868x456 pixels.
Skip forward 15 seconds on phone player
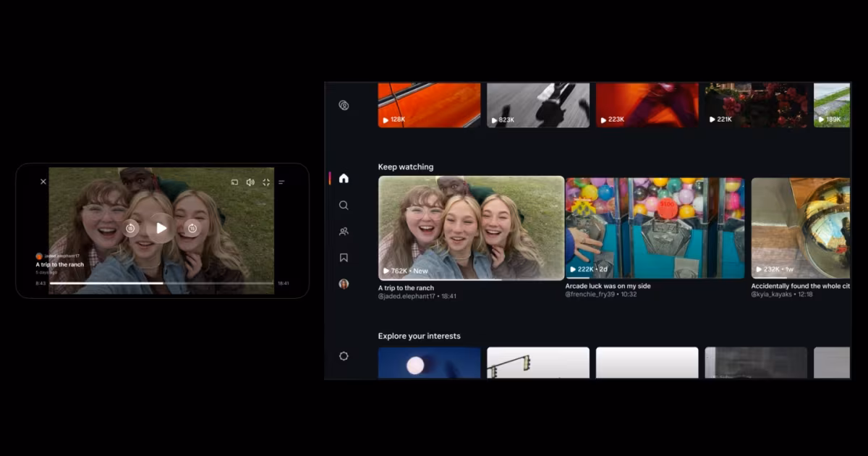coord(192,228)
